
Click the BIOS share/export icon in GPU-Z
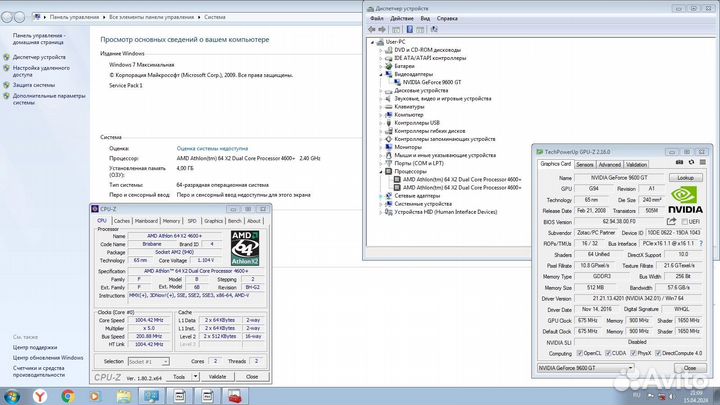pos(671,221)
